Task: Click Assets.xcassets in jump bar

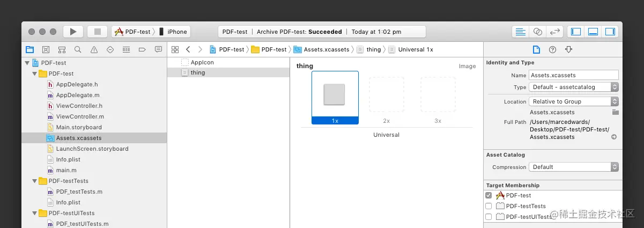Action: click(322, 49)
